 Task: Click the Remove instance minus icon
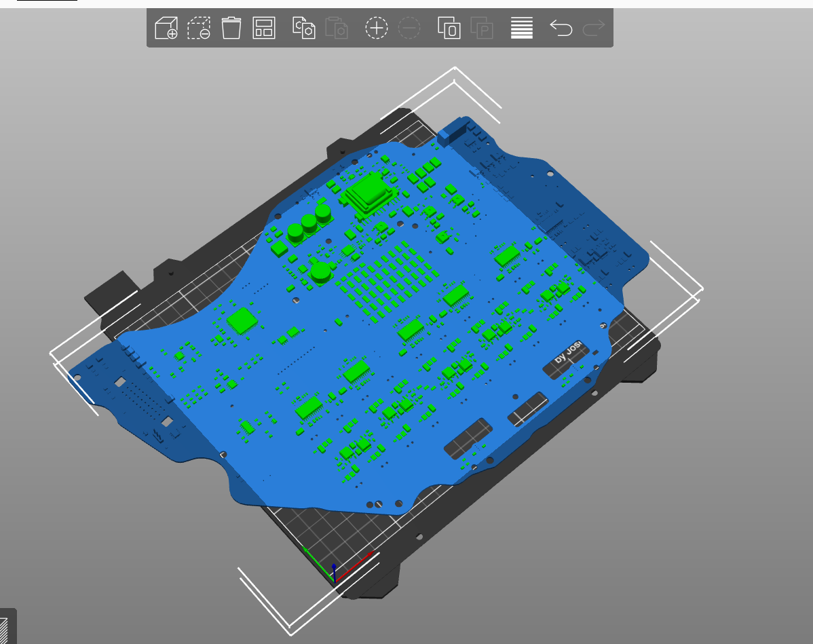[x=409, y=28]
